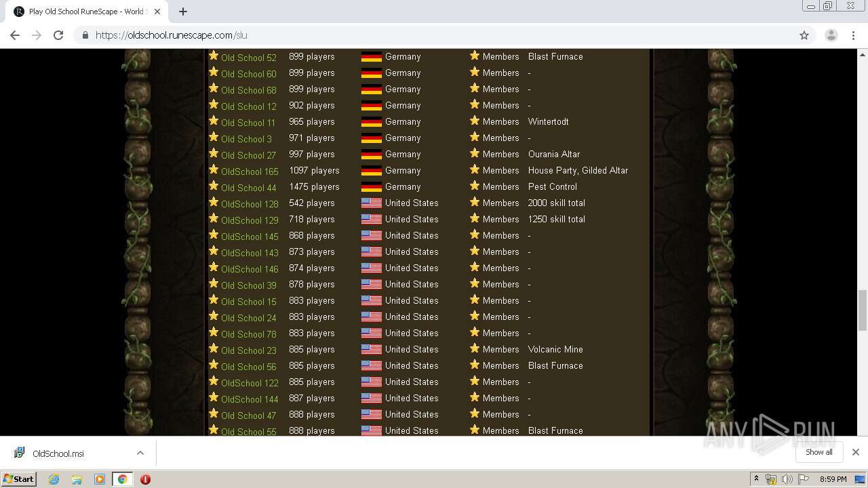Image resolution: width=868 pixels, height=488 pixels.
Task: Join world Old School 12
Action: coord(248,106)
